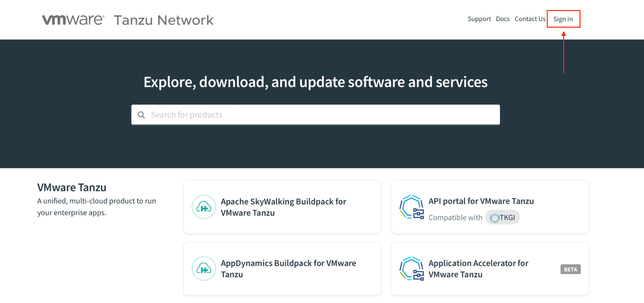Viewport: 644px width, 303px height.
Task: Click the Apache SkyWalking Buildpack cloud icon
Action: [x=204, y=207]
